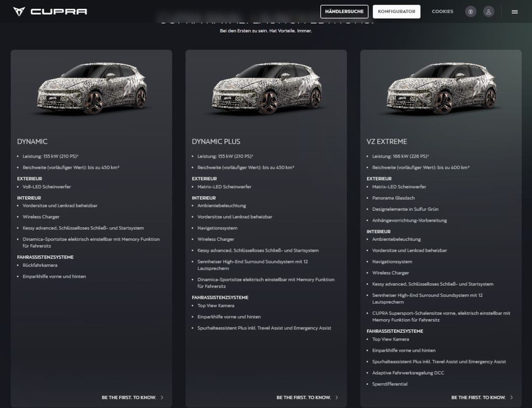
Task: Select the Dynamic Plus car image
Action: (267, 88)
